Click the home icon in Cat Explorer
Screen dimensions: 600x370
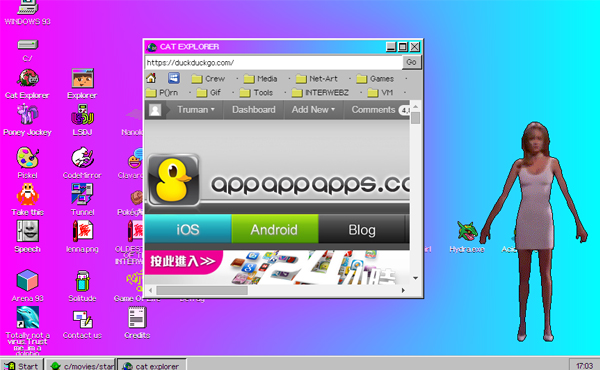151,78
